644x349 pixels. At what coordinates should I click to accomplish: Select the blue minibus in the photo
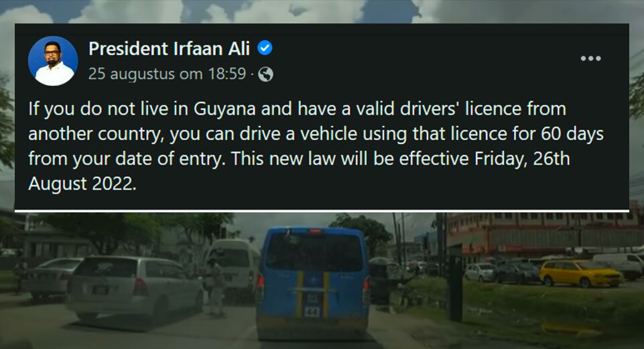pyautogui.click(x=313, y=283)
